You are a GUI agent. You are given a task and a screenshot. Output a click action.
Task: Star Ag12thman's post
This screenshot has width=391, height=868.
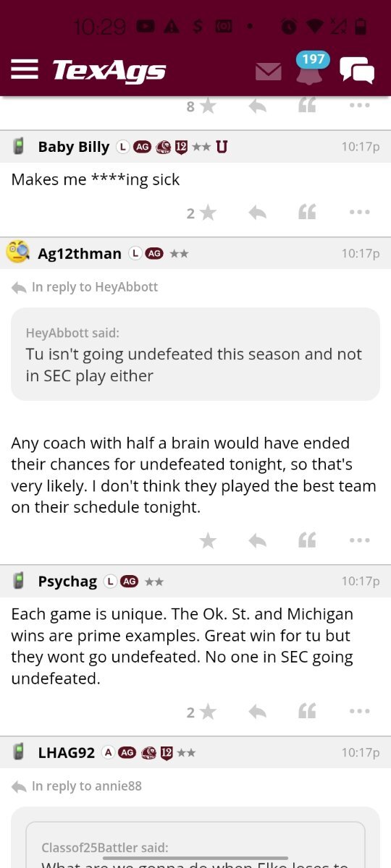[208, 540]
